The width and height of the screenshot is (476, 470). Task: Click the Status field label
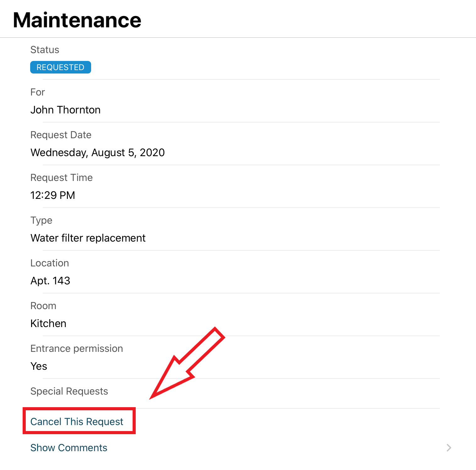(x=45, y=50)
